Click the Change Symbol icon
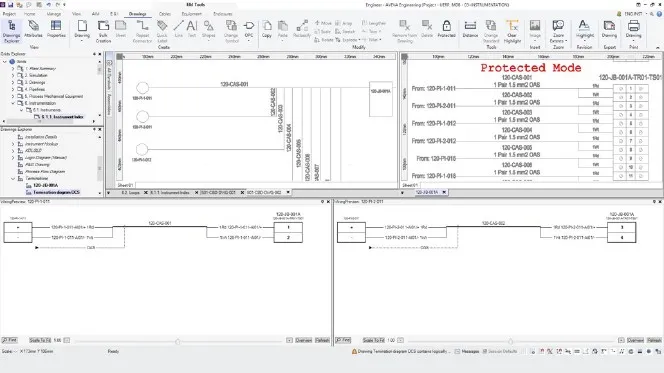This screenshot has height=373, width=664. [231, 31]
